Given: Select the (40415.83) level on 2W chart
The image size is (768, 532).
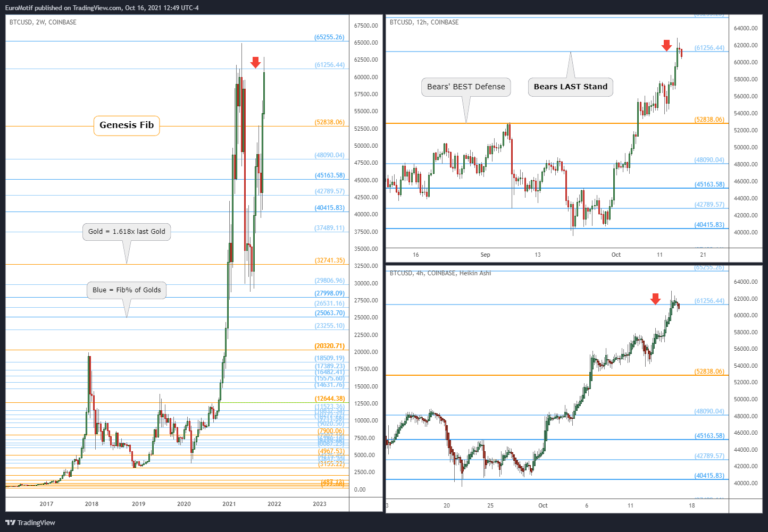Looking at the screenshot, I should 330,208.
